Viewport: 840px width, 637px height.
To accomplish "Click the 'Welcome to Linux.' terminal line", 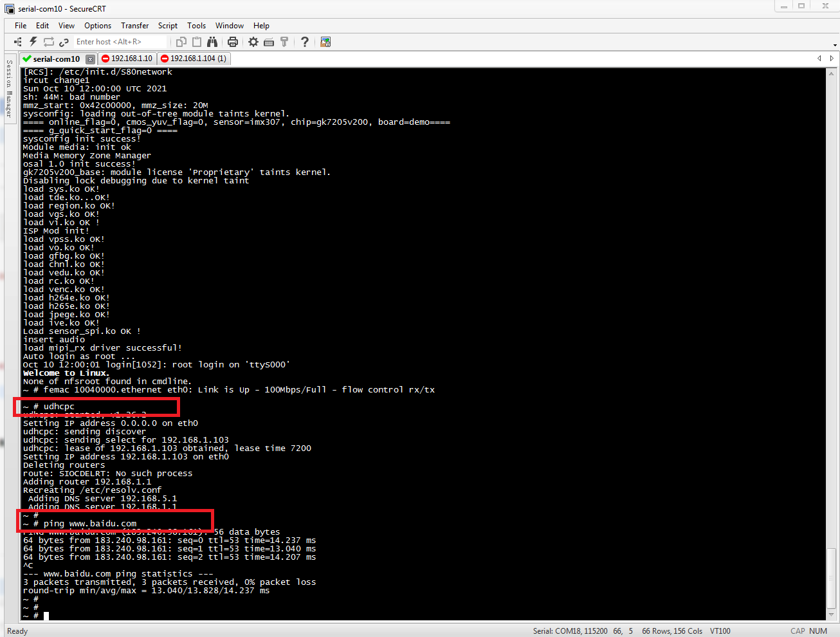I will point(66,373).
